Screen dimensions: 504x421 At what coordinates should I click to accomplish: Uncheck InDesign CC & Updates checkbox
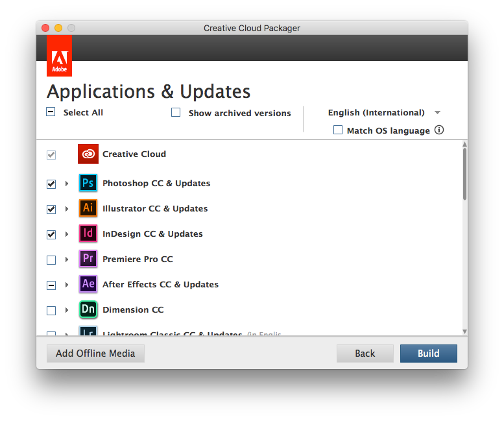51,235
